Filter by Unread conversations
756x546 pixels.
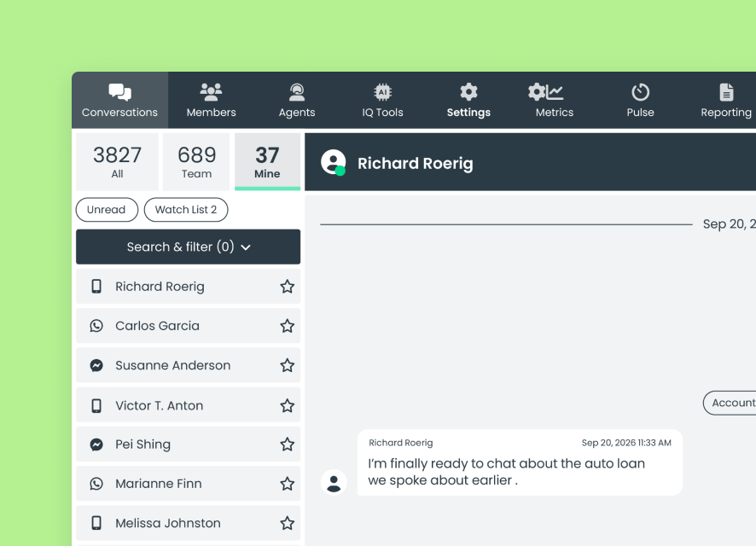coord(107,210)
